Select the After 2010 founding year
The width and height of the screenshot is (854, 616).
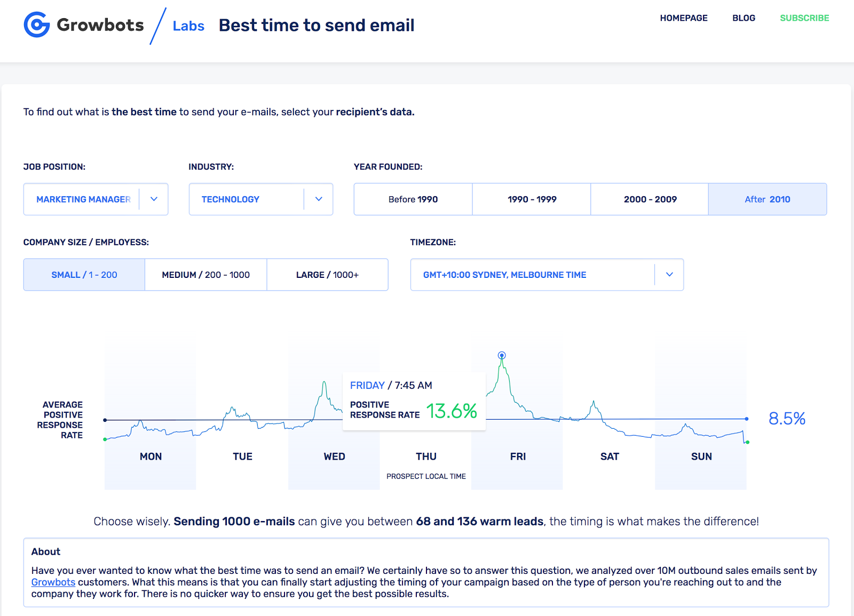point(768,199)
